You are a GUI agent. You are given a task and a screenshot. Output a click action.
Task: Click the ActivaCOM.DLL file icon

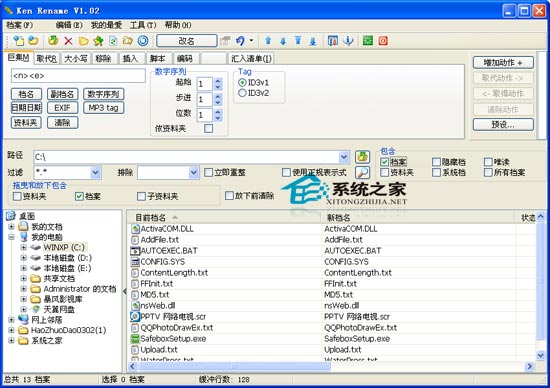click(135, 229)
